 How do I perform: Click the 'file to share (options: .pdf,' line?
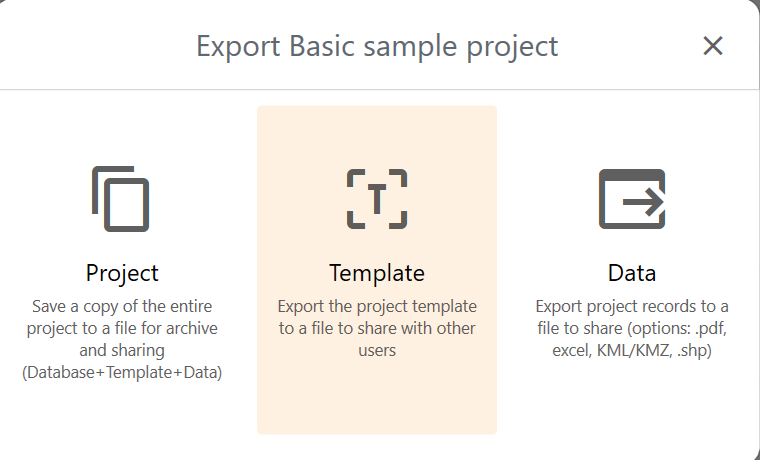pyautogui.click(x=632, y=328)
